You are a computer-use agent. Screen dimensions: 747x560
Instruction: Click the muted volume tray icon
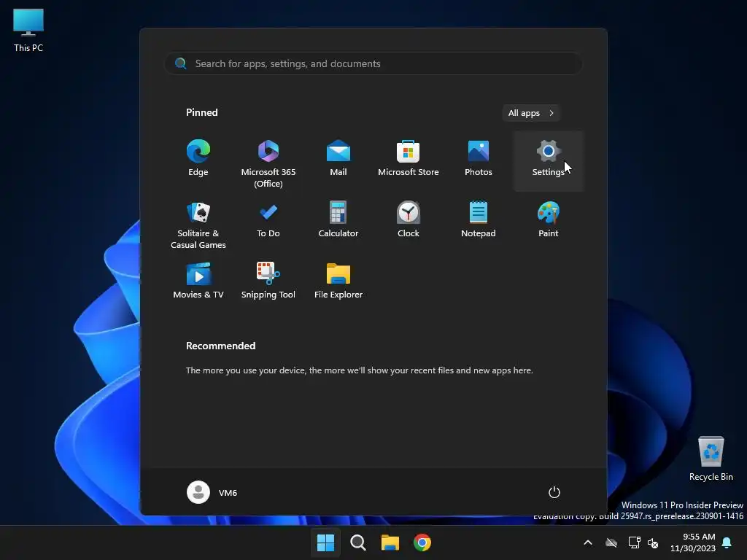coord(653,542)
